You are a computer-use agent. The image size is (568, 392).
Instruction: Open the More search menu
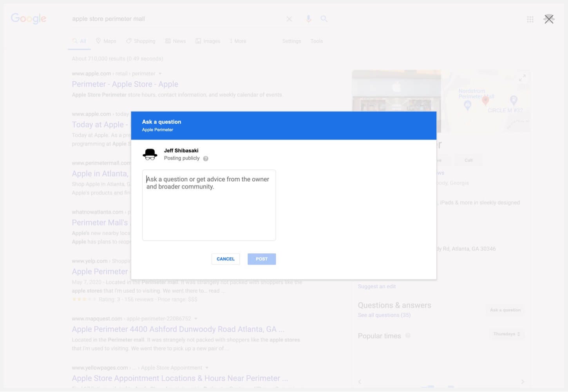pyautogui.click(x=238, y=41)
